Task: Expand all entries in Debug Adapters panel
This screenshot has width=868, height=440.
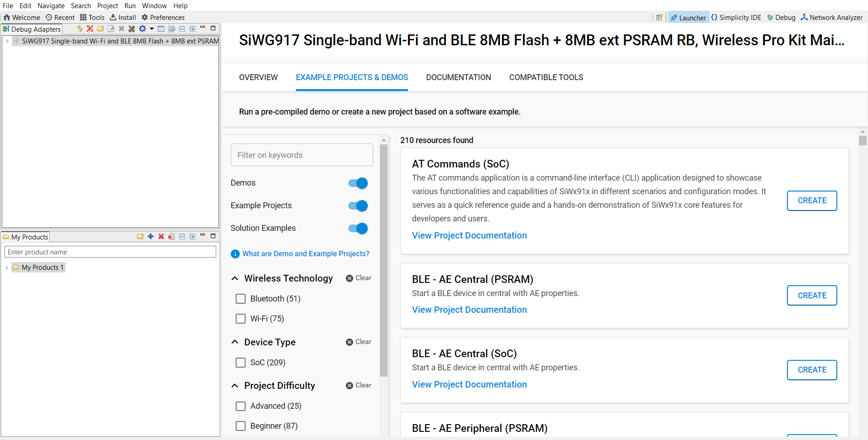Action: click(193, 29)
